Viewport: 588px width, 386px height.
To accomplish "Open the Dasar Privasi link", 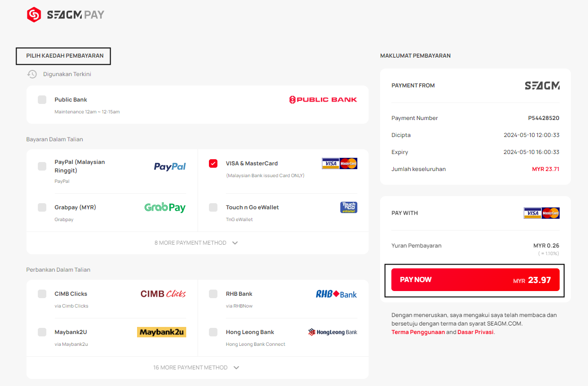I will coord(476,332).
